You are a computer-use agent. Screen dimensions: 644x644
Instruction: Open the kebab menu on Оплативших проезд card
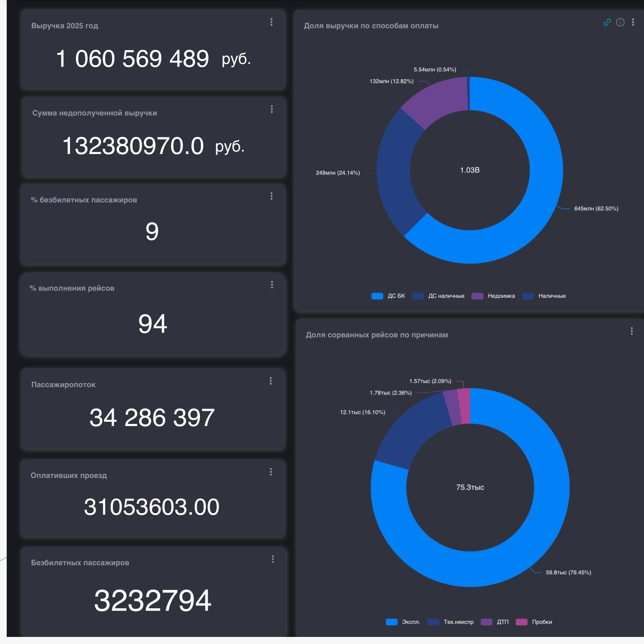click(271, 472)
